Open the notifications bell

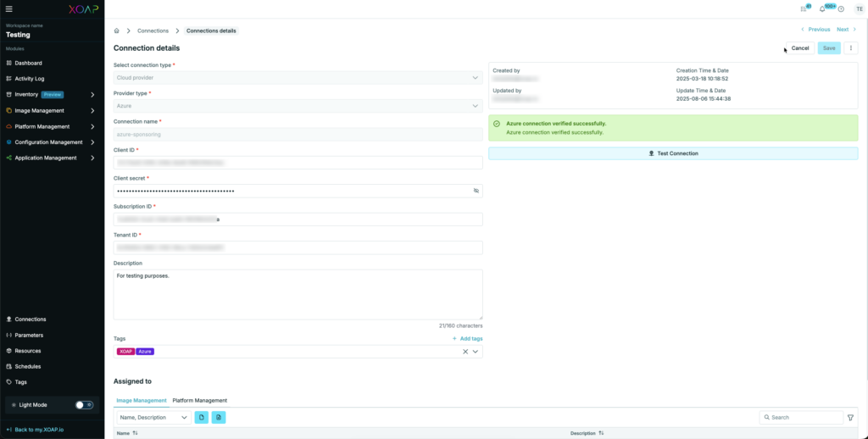point(821,8)
